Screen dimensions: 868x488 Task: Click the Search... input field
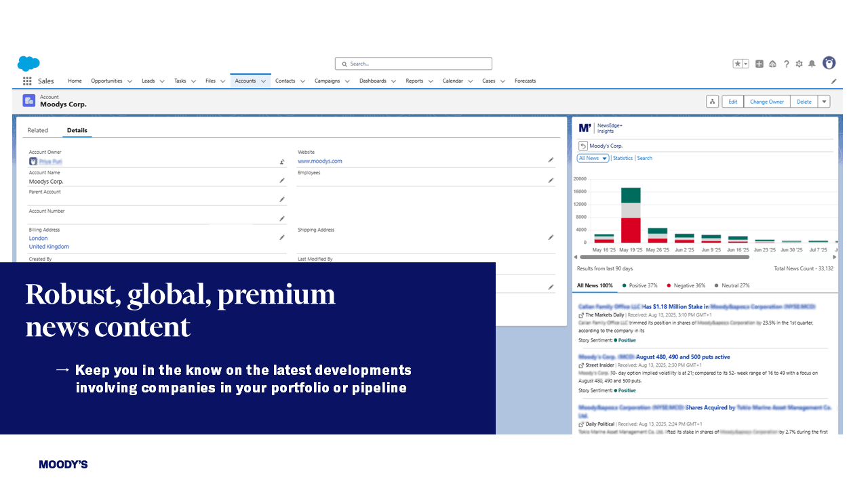[414, 64]
